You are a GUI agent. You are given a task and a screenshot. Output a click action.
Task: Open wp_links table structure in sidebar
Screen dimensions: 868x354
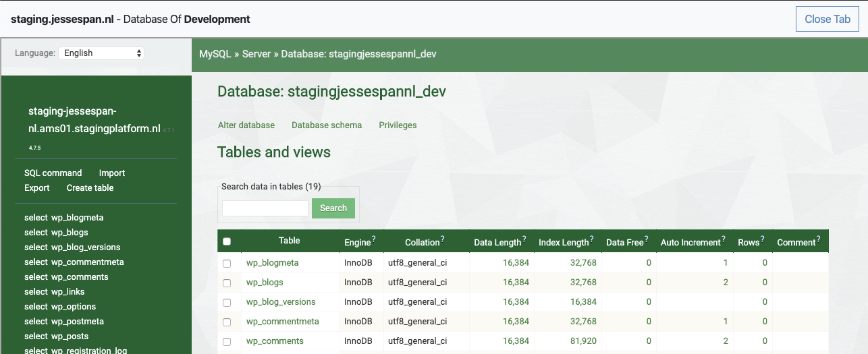68,292
